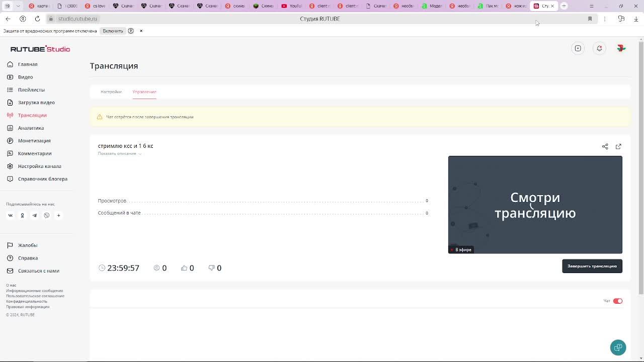The width and height of the screenshot is (644, 362).
Task: Expand the tab group dropdown arrow
Action: coord(18,6)
